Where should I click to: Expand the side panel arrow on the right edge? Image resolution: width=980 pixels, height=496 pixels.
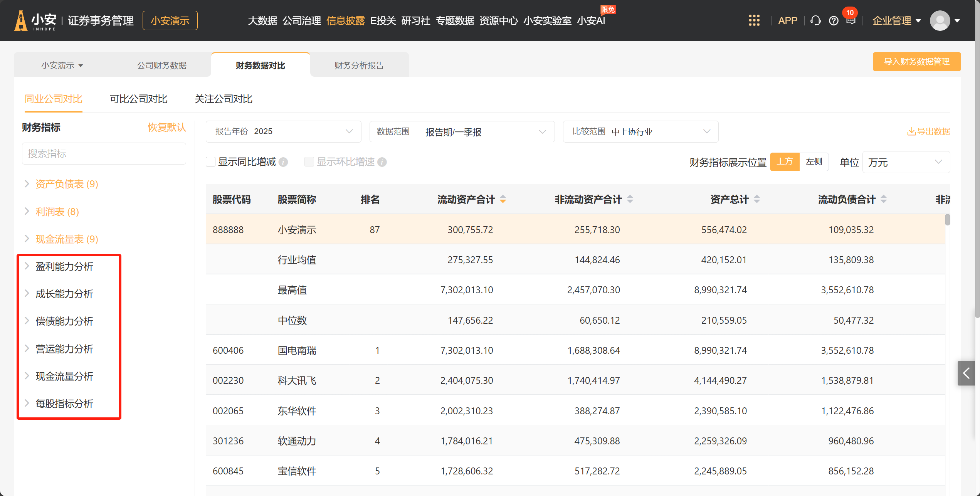pos(966,373)
